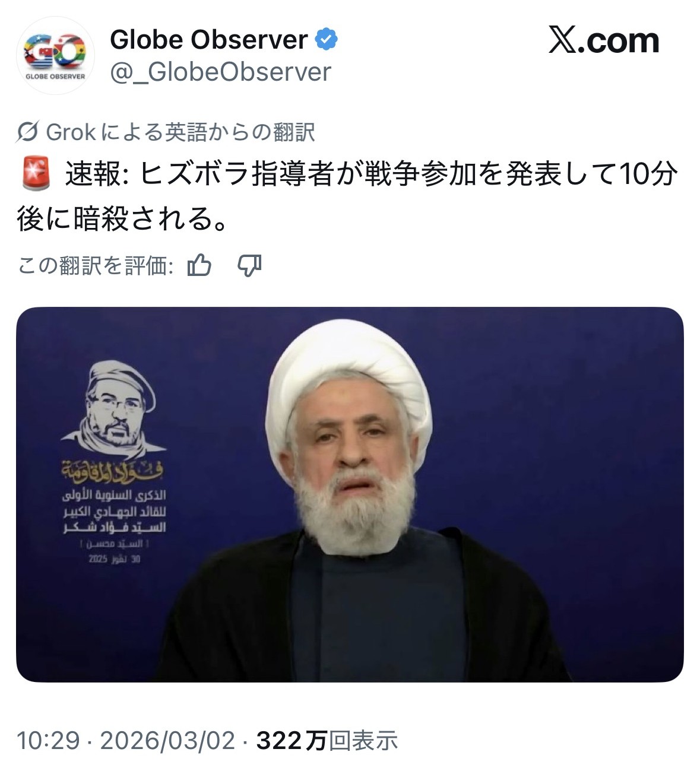The width and height of the screenshot is (700, 768).
Task: Open the attached video image of the cleric
Action: [350, 494]
